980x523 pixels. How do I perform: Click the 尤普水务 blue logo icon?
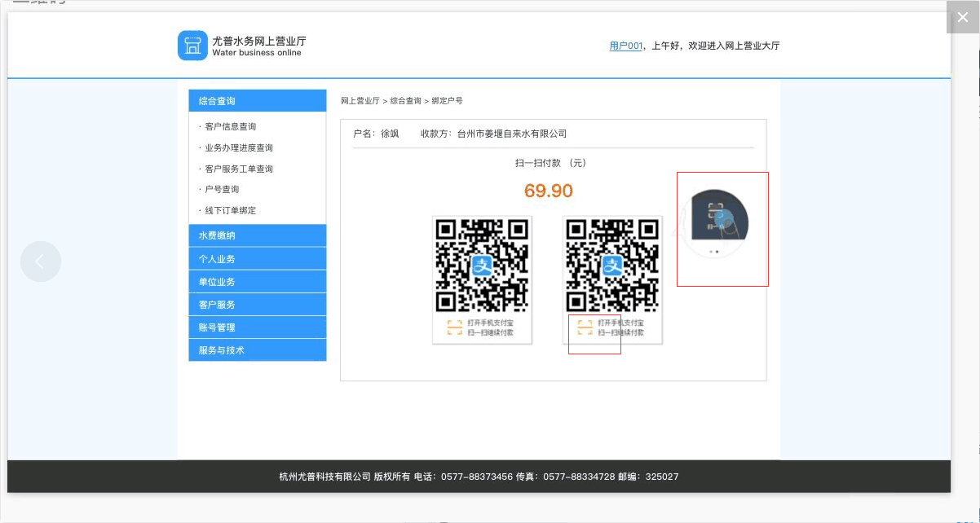[x=192, y=46]
